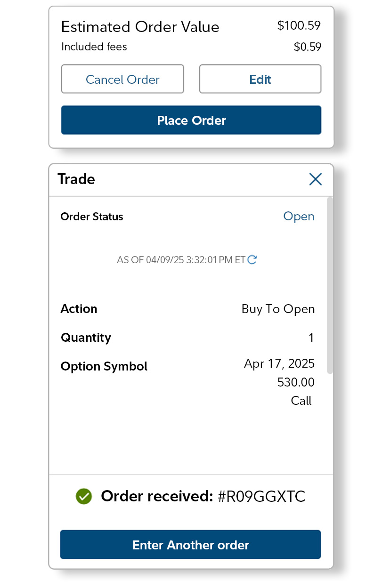Image resolution: width=382 pixels, height=588 pixels.
Task: Open the order status link labeled Open
Action: pos(299,216)
